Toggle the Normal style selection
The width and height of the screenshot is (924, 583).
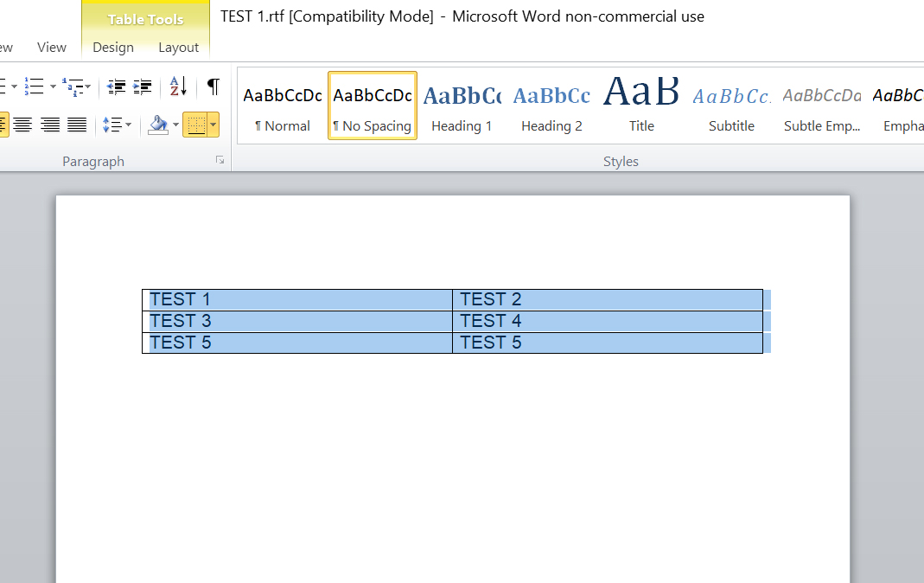click(282, 104)
